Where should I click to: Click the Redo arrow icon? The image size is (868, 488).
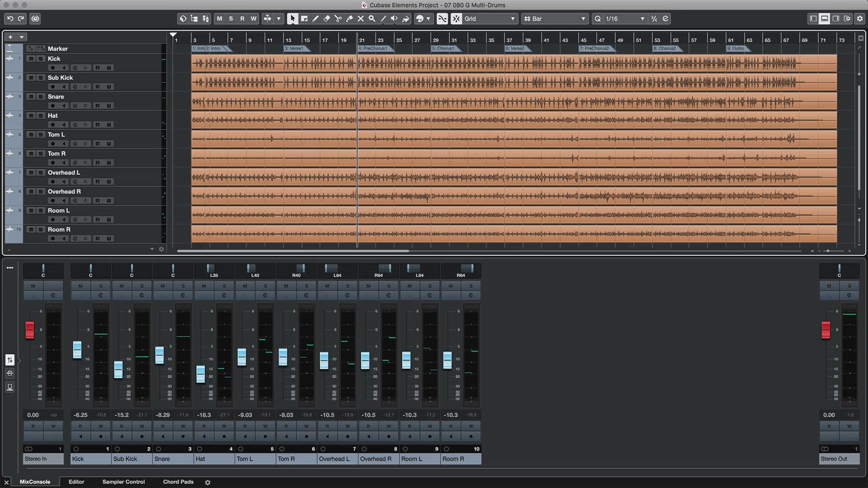[x=21, y=19]
